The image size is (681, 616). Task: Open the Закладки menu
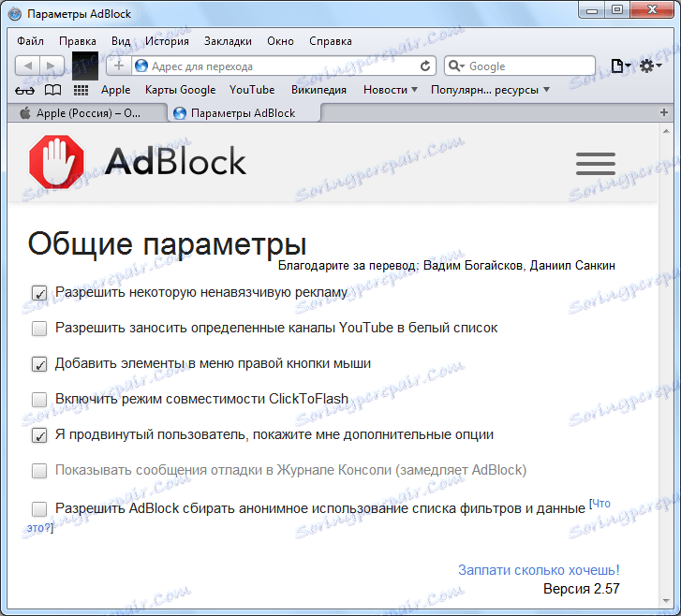tap(228, 41)
